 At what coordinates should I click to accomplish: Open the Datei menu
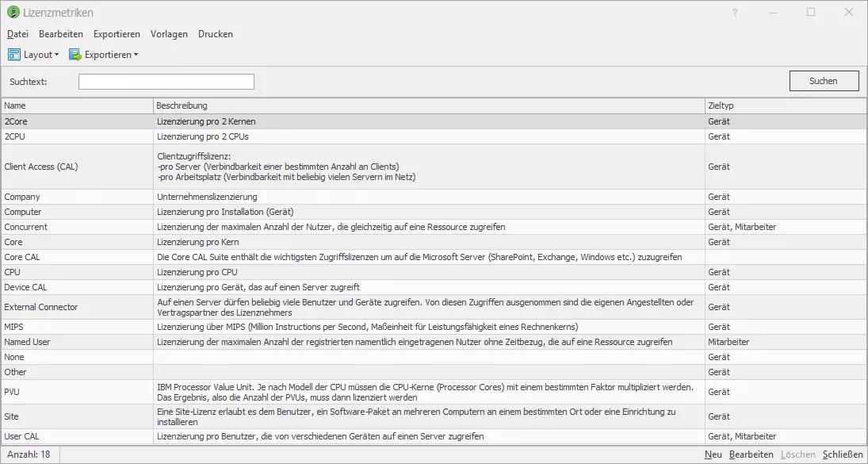tap(17, 34)
